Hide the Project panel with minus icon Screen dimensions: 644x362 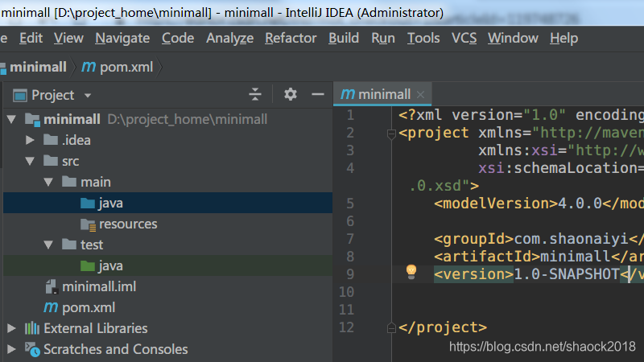click(318, 94)
